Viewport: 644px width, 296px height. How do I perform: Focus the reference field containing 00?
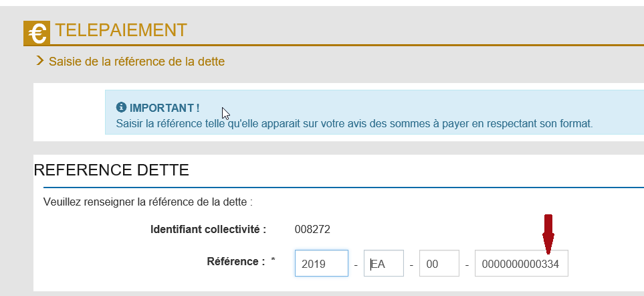coord(439,263)
